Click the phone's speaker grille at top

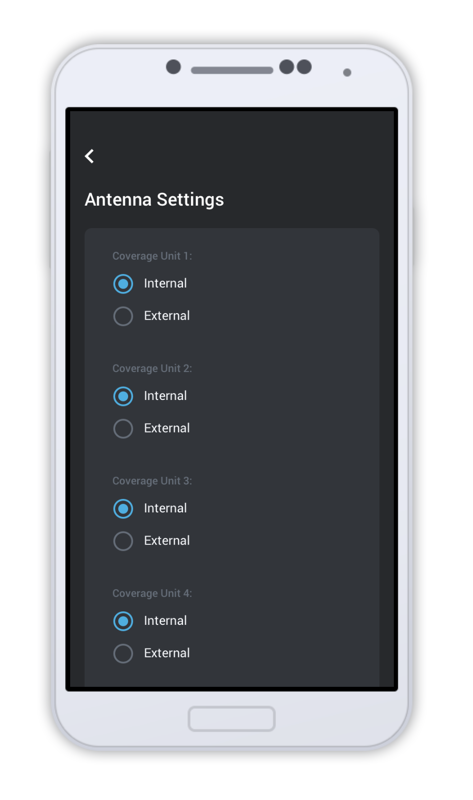tap(232, 70)
